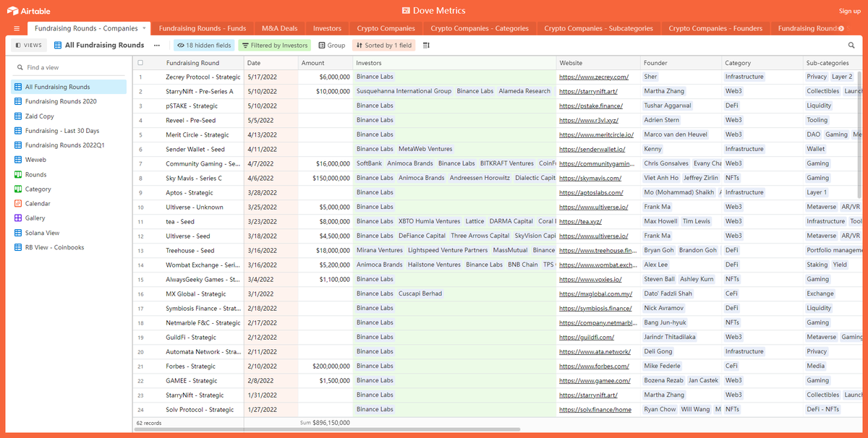Open row height settings icon
Image resolution: width=868 pixels, height=438 pixels.
[426, 45]
